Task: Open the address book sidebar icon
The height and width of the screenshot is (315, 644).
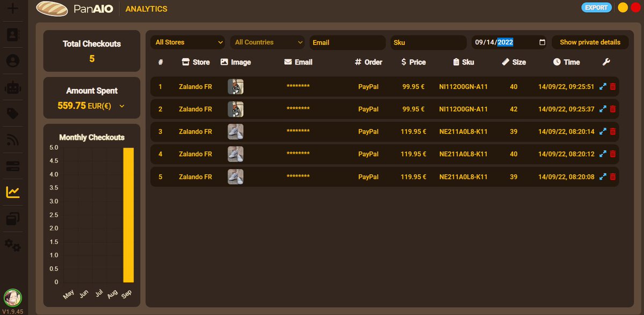Action: click(13, 35)
